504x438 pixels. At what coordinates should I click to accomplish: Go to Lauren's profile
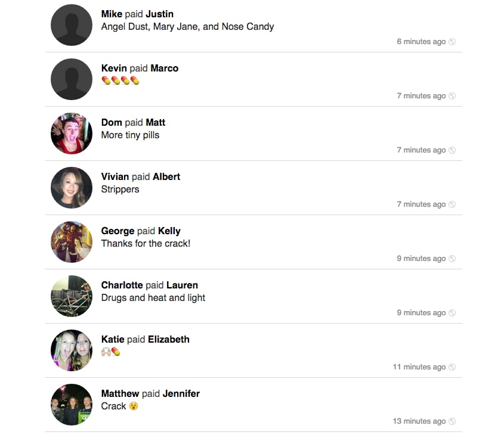182,285
